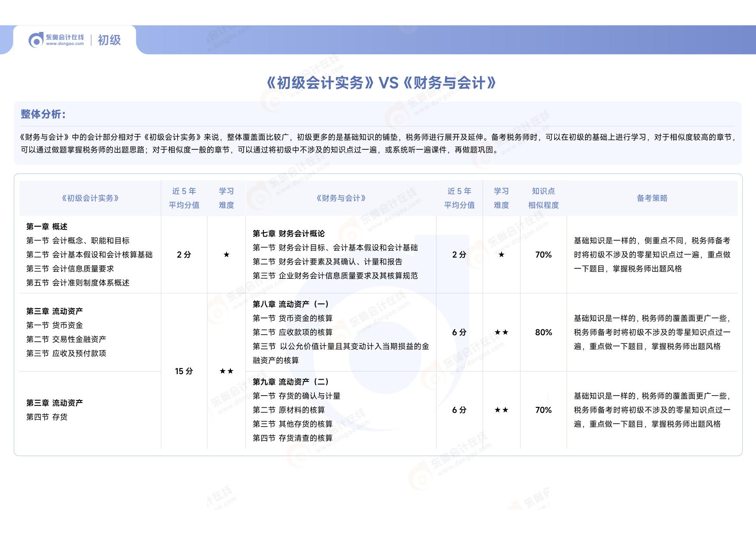756x535 pixels.
Task: Click the two-star rating in 第八章 row
Action: tap(501, 332)
